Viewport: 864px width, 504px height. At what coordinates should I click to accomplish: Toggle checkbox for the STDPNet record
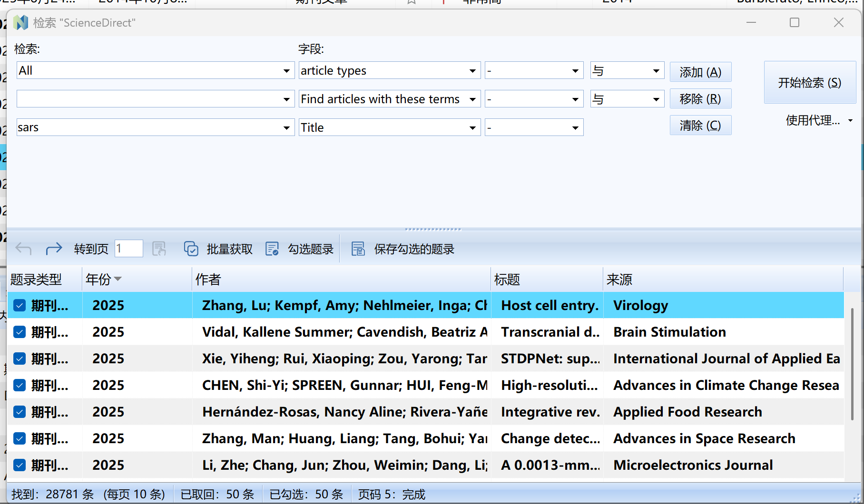click(x=20, y=359)
